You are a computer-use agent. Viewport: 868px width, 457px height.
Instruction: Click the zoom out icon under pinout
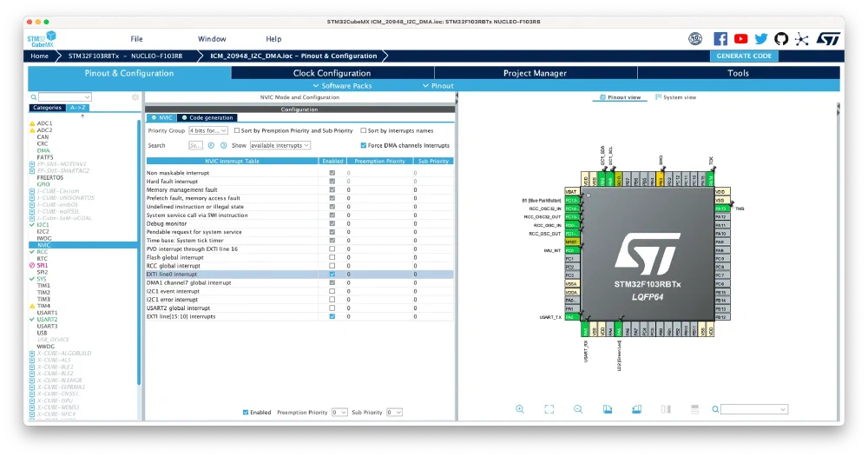(579, 409)
